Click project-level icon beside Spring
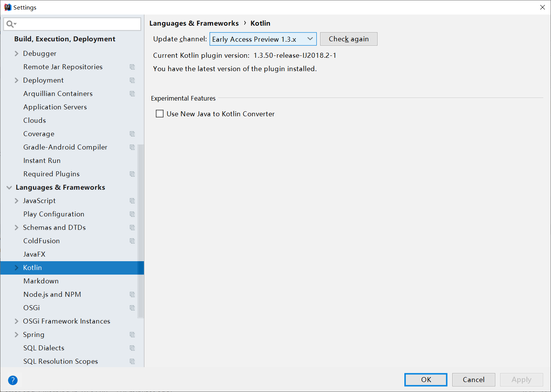This screenshot has height=392, width=551. (x=132, y=335)
